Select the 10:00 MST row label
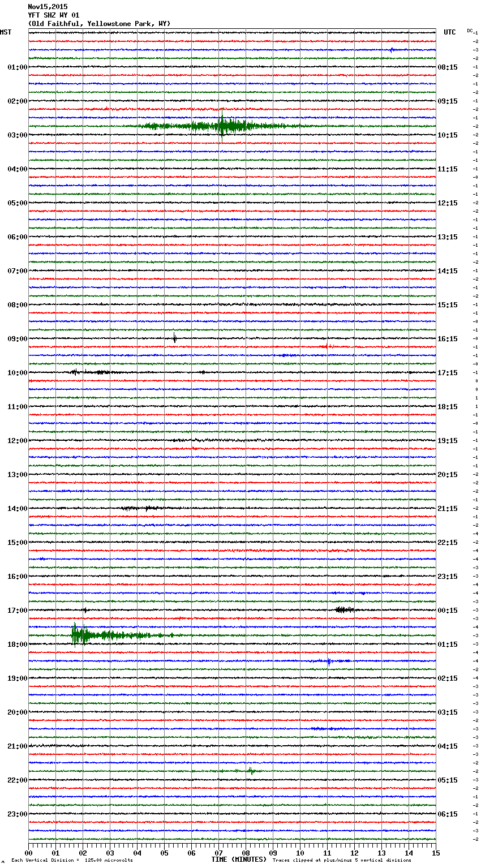The image size is (481, 868). click(x=18, y=373)
